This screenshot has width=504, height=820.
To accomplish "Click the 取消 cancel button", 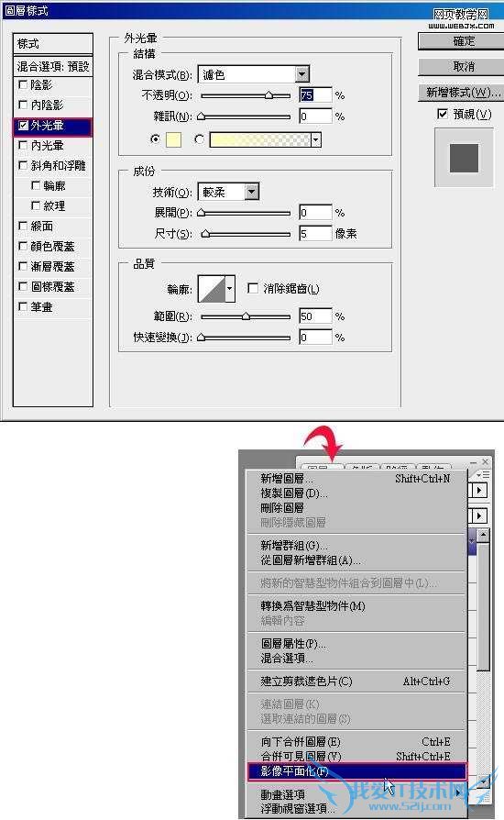I will [x=464, y=66].
